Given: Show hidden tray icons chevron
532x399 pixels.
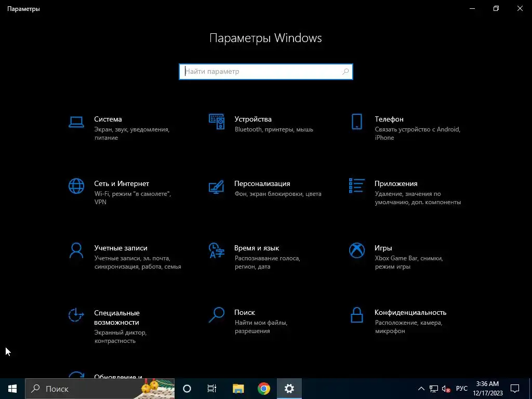Looking at the screenshot, I should click(421, 389).
